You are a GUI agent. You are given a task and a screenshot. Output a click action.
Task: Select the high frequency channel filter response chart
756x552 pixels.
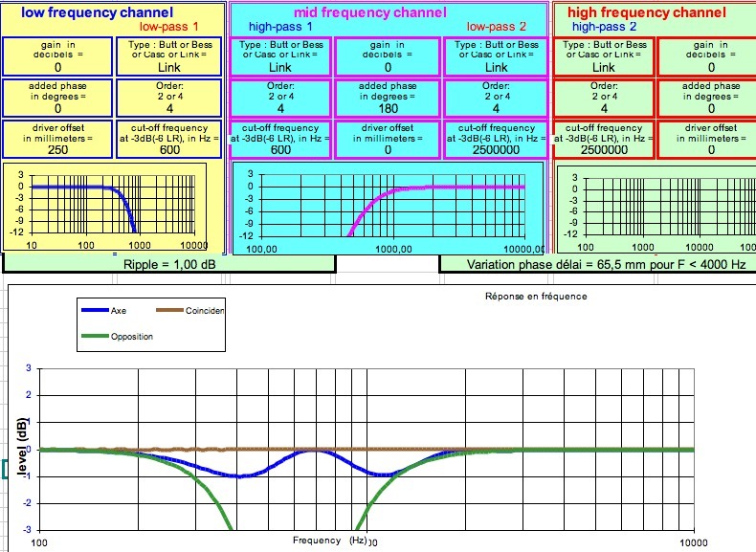pos(656,210)
